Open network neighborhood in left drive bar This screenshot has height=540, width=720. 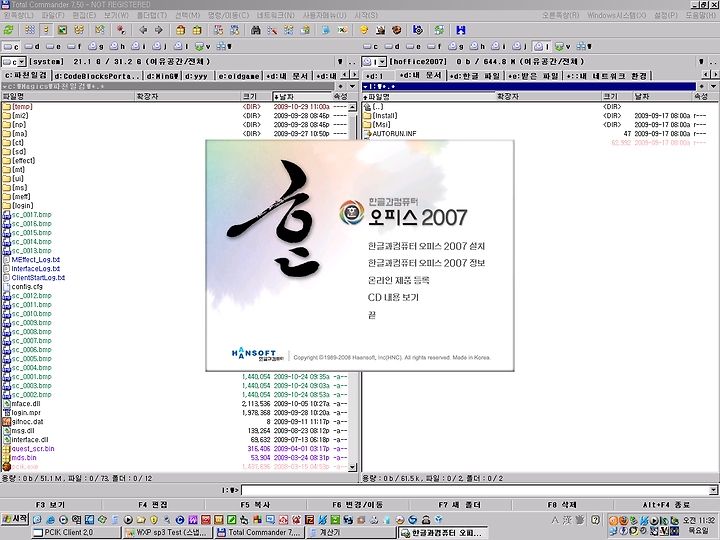click(x=224, y=46)
